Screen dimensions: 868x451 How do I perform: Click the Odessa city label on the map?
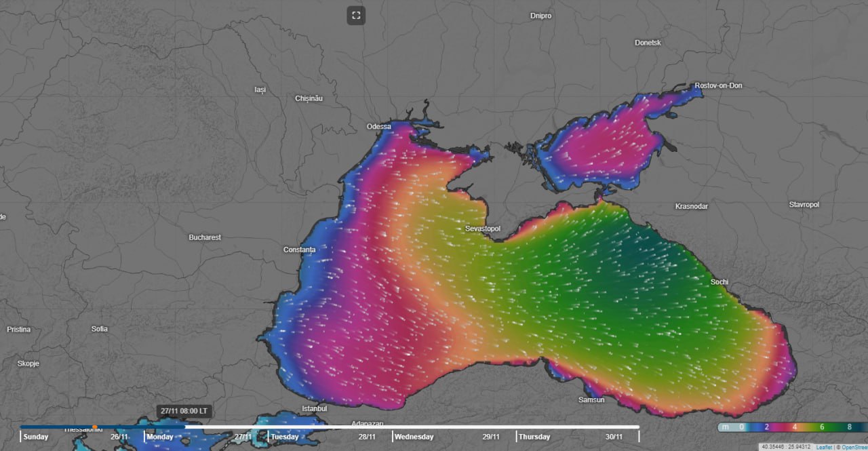(378, 126)
